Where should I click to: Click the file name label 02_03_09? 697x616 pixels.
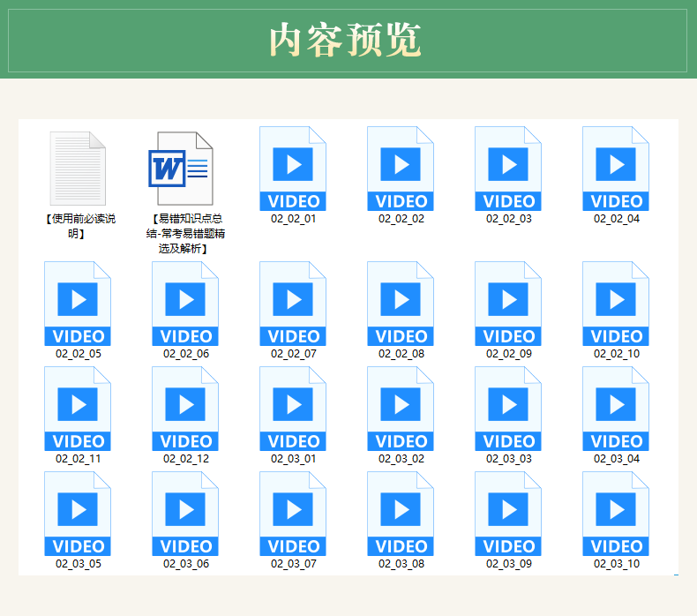508,564
